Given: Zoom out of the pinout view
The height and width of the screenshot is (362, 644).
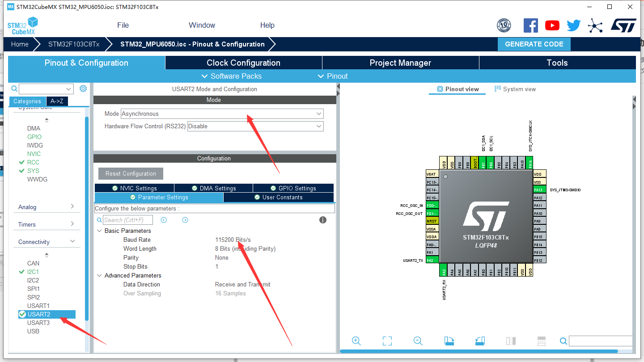Looking at the screenshot, I should point(418,341).
